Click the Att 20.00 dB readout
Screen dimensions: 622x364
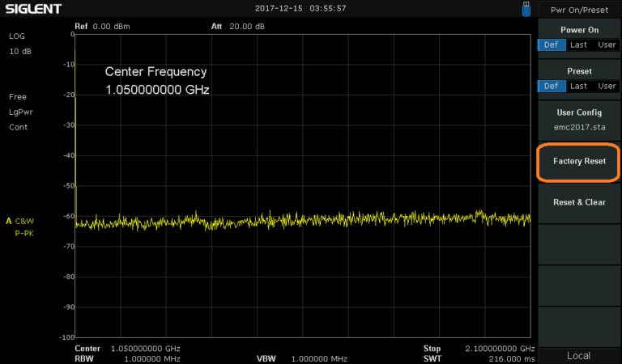click(x=237, y=26)
